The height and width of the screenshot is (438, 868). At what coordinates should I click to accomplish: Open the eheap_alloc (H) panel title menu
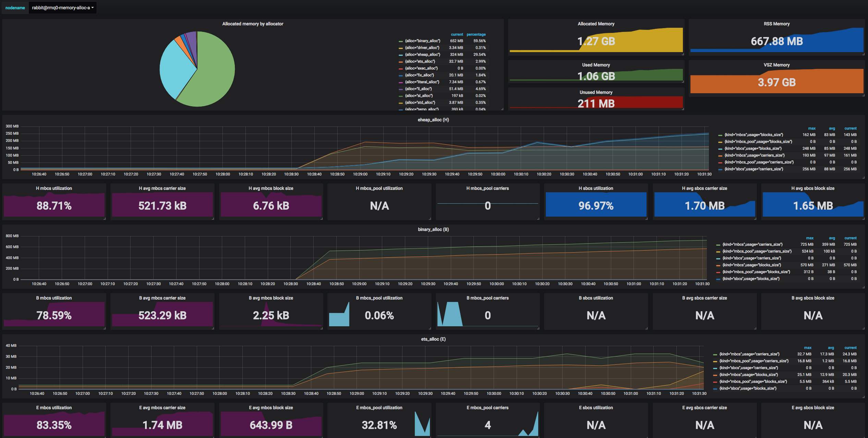433,120
